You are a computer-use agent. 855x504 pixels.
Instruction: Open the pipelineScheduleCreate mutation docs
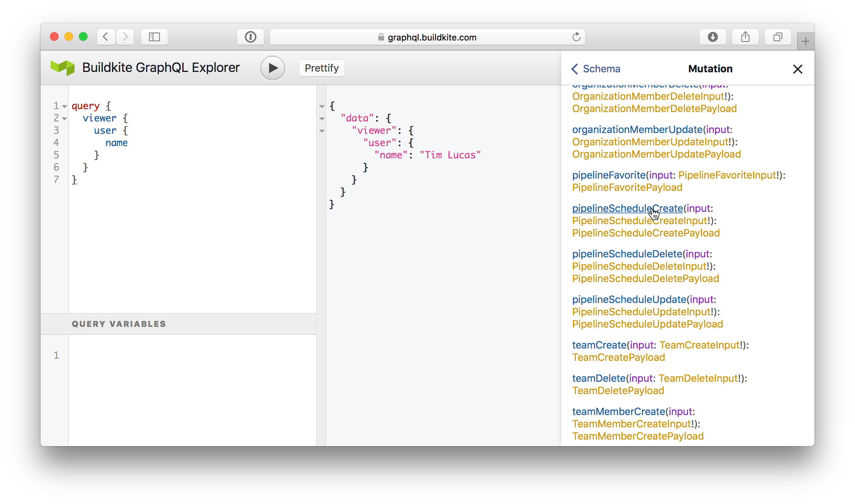[x=628, y=208]
